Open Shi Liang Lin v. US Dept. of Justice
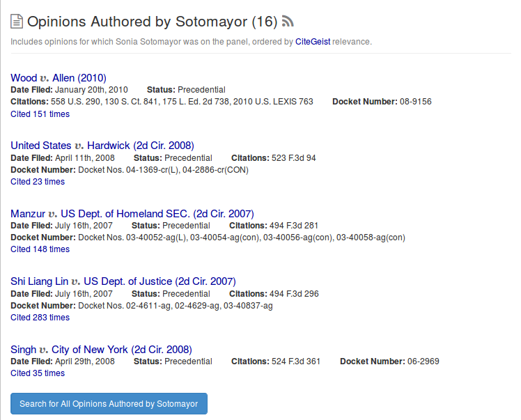 123,281
